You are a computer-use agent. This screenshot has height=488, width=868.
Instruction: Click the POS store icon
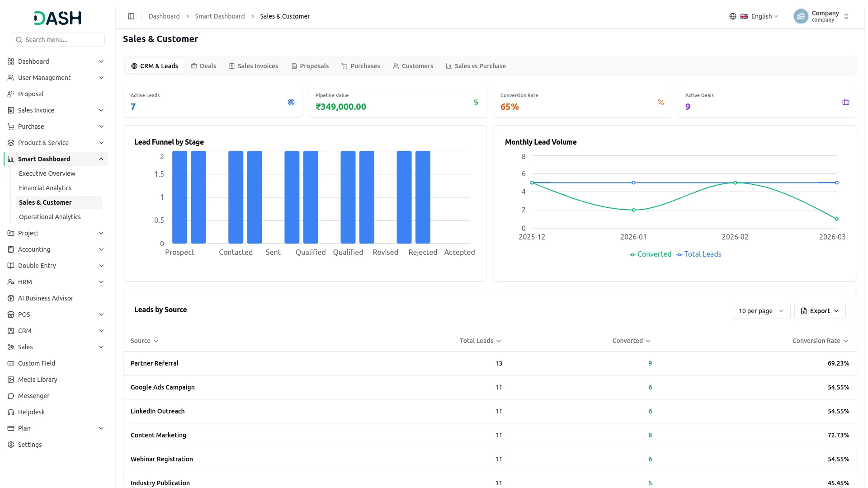tap(11, 314)
